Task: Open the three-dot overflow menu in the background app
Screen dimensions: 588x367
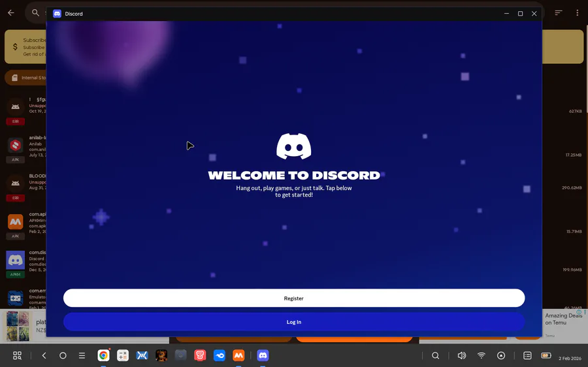Action: pyautogui.click(x=577, y=13)
